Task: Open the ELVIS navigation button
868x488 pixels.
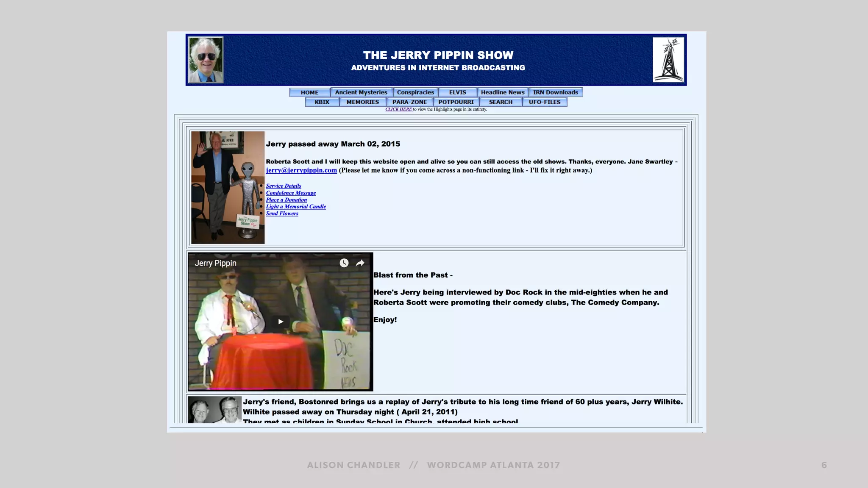Action: point(457,92)
